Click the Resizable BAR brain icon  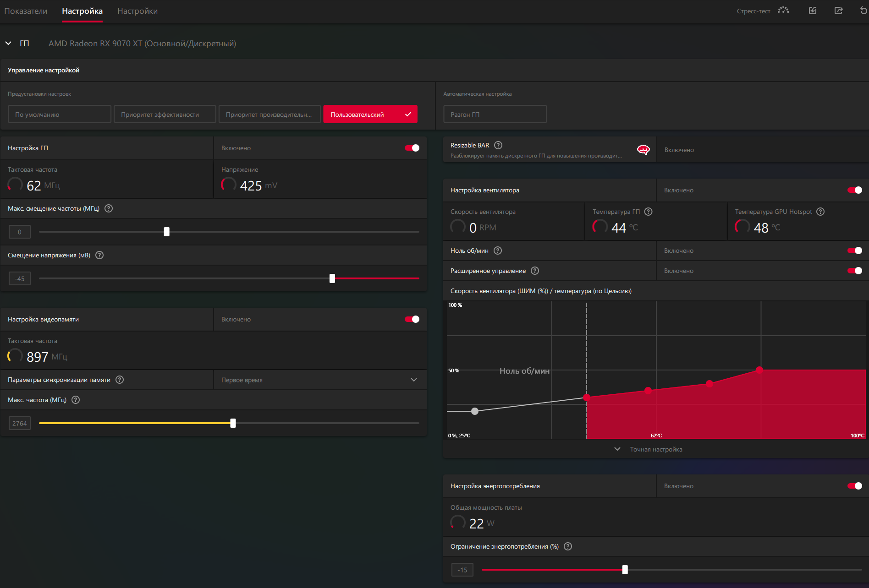click(x=643, y=150)
